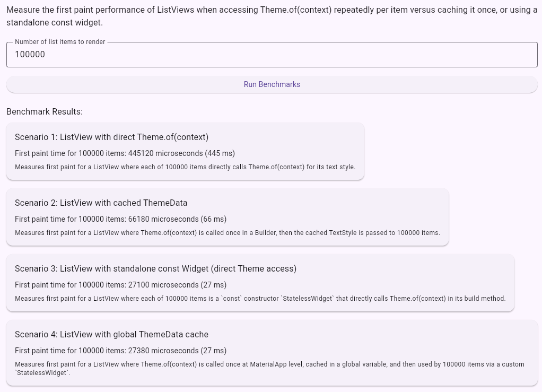The height and width of the screenshot is (392, 542).
Task: Click Scenario 3's description about const StatelessWidget
Action: (x=260, y=299)
